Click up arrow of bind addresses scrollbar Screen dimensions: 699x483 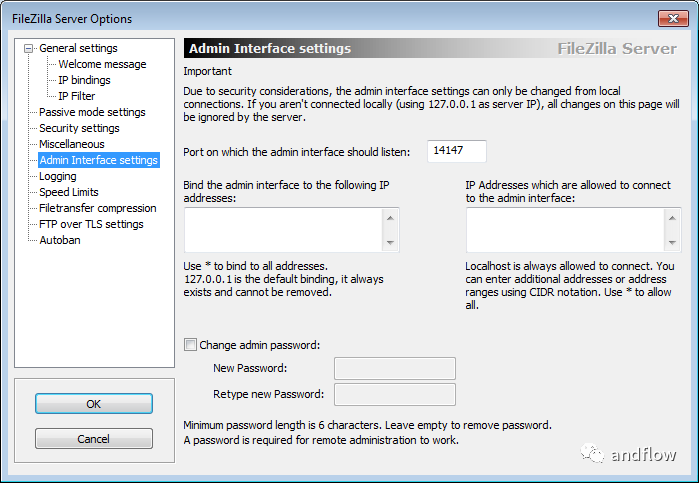[x=391, y=218]
